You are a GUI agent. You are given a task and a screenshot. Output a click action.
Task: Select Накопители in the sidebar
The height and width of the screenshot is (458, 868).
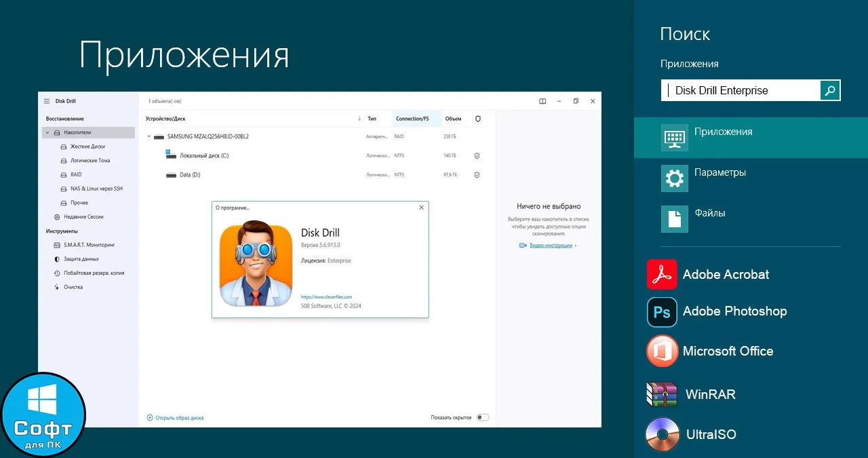click(88, 133)
